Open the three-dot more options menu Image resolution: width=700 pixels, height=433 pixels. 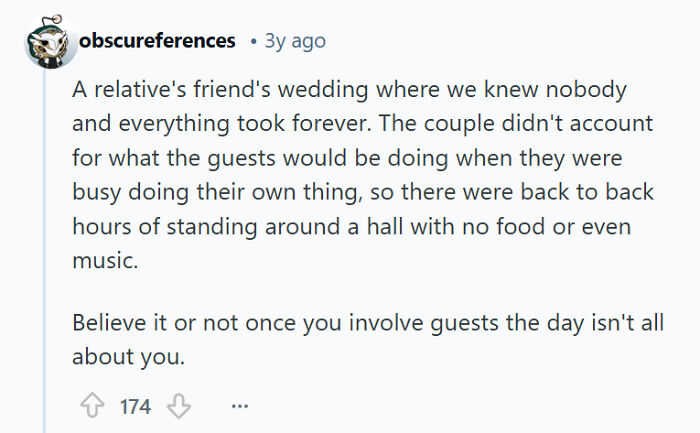[x=239, y=406]
